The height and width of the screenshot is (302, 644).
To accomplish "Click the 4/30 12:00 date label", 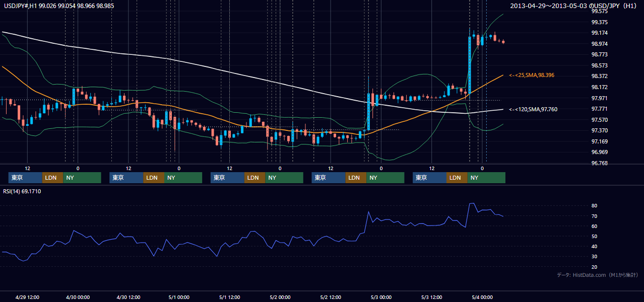I will click(x=128, y=297).
